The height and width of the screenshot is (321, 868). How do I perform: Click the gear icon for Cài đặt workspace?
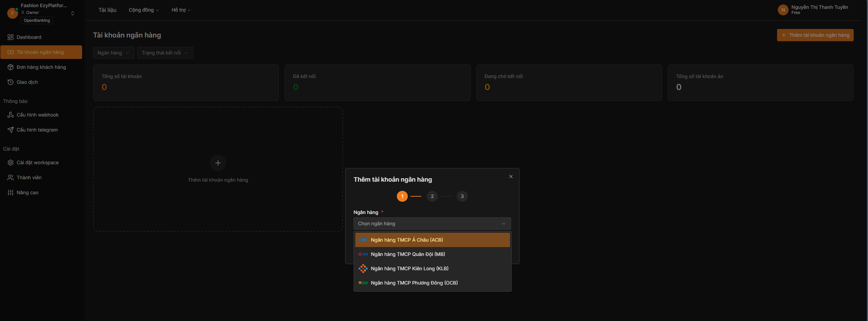coord(11,163)
